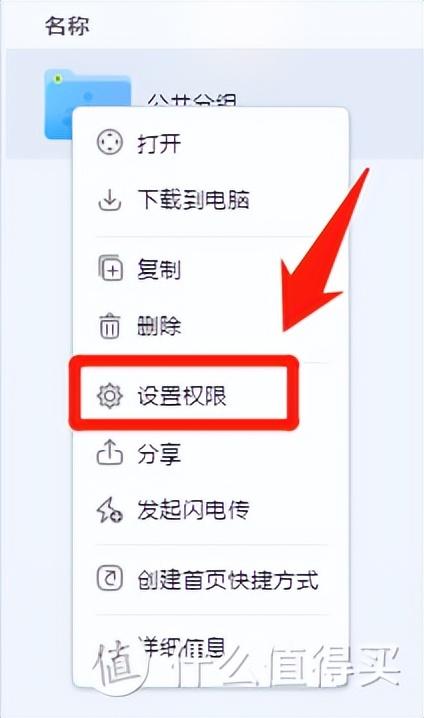Click the circular Open icon in the menu
Image resolution: width=424 pixels, height=718 pixels.
[110, 142]
